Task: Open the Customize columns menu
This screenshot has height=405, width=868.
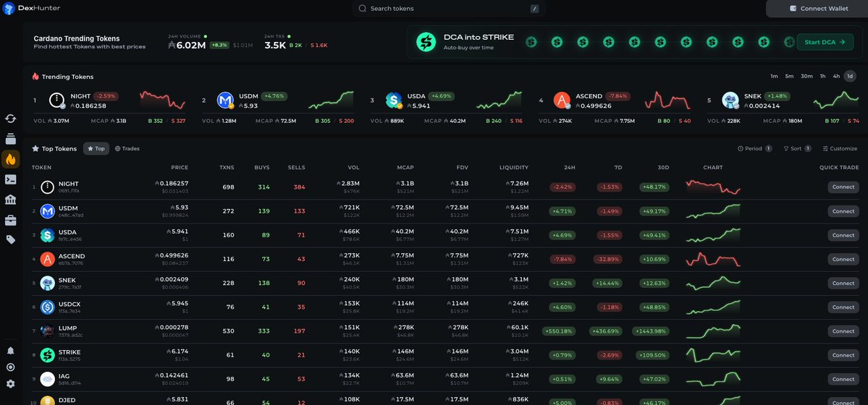Action: click(x=840, y=148)
